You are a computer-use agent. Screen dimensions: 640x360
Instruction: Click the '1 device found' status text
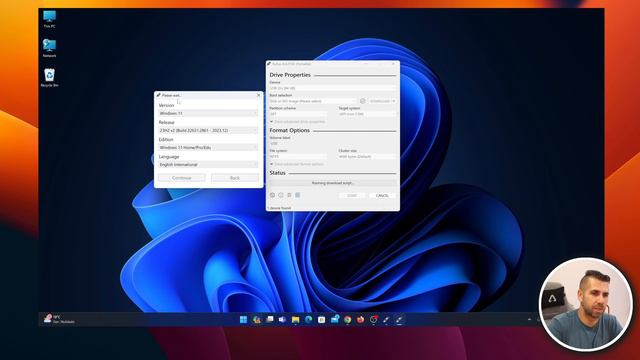[280, 208]
